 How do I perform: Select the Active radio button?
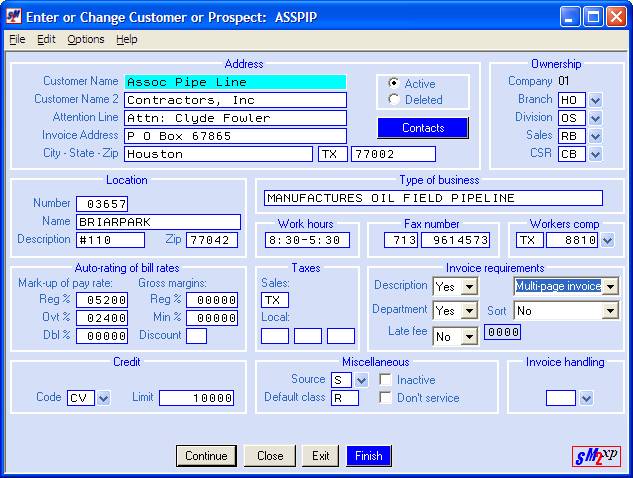(x=394, y=83)
